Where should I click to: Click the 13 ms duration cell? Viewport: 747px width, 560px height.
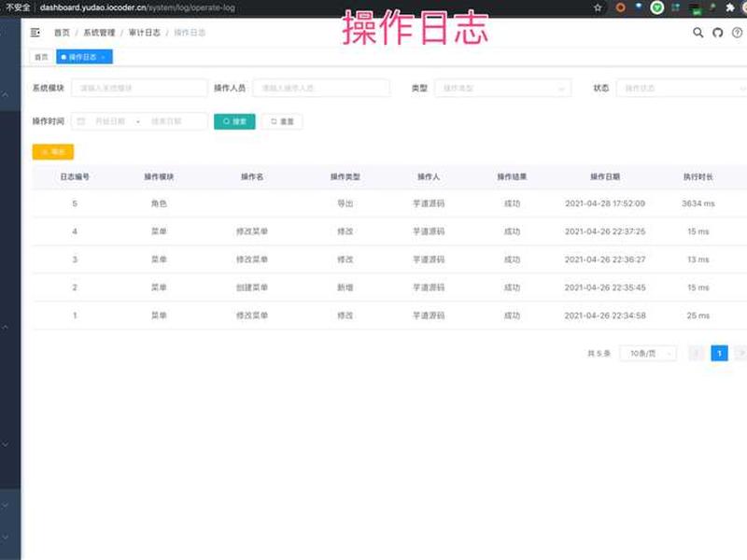pos(698,259)
